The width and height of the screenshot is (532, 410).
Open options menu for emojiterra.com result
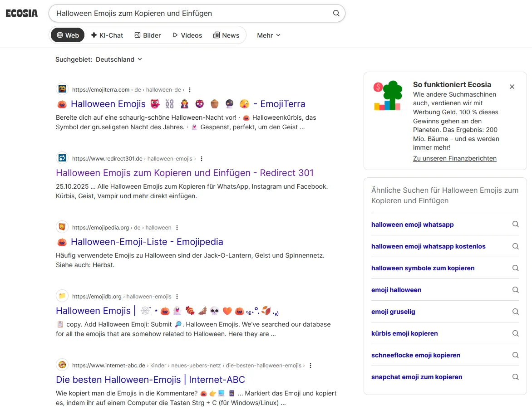[190, 90]
